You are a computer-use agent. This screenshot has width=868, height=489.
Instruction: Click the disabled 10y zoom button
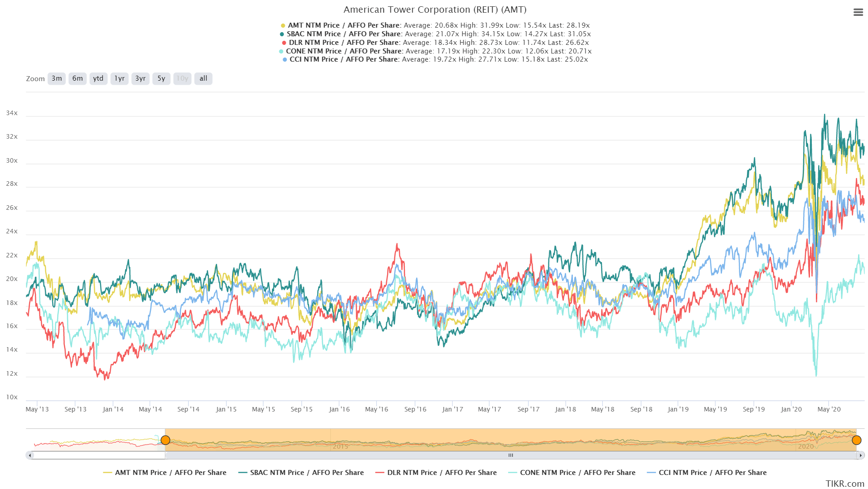click(x=182, y=78)
